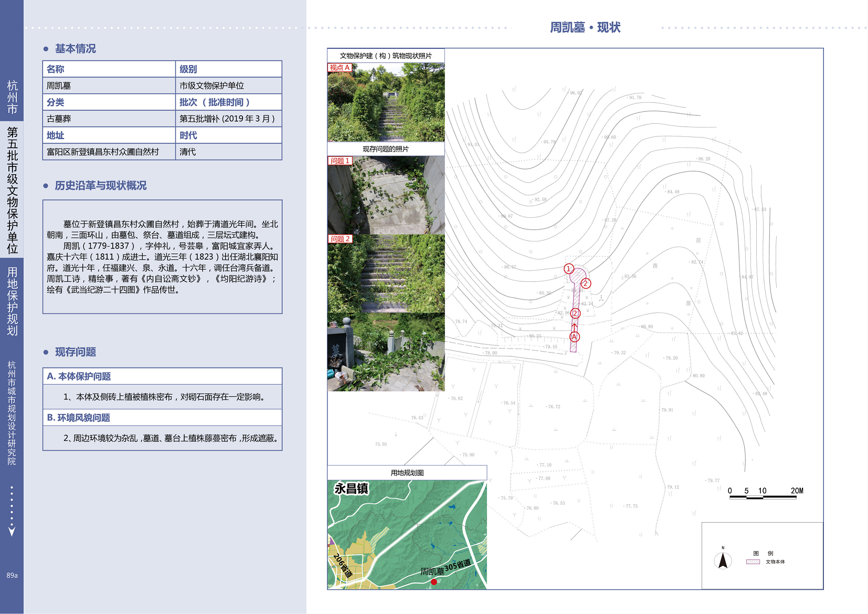Click the A. 本体保护问题 section header
The image size is (868, 614).
[79, 376]
